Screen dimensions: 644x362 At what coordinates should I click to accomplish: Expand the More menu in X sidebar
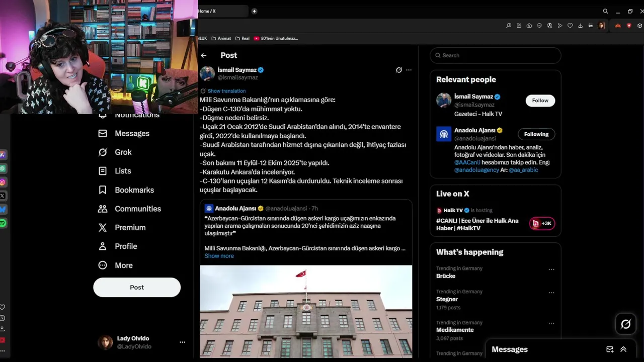pyautogui.click(x=116, y=265)
